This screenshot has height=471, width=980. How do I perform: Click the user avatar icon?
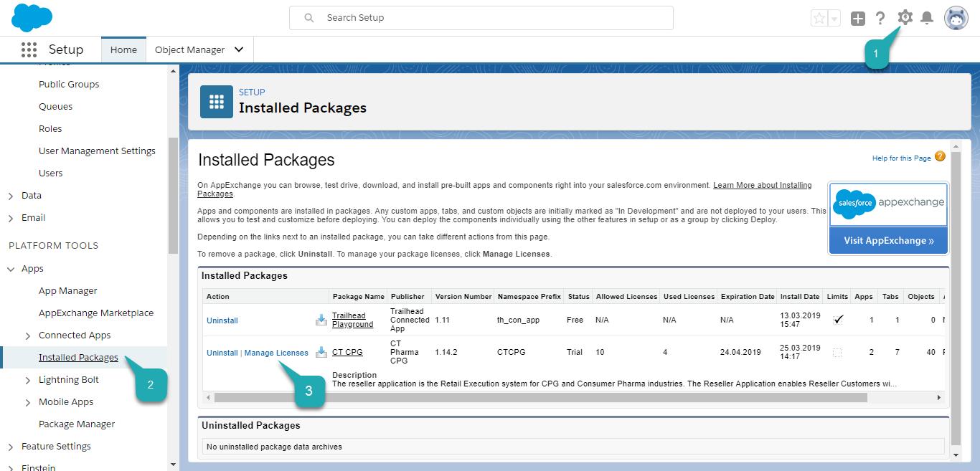[956, 19]
